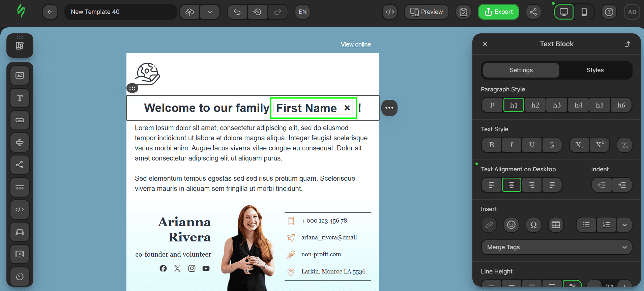Apply superscript formatting
Viewport: 644px width, 291px height.
click(599, 145)
